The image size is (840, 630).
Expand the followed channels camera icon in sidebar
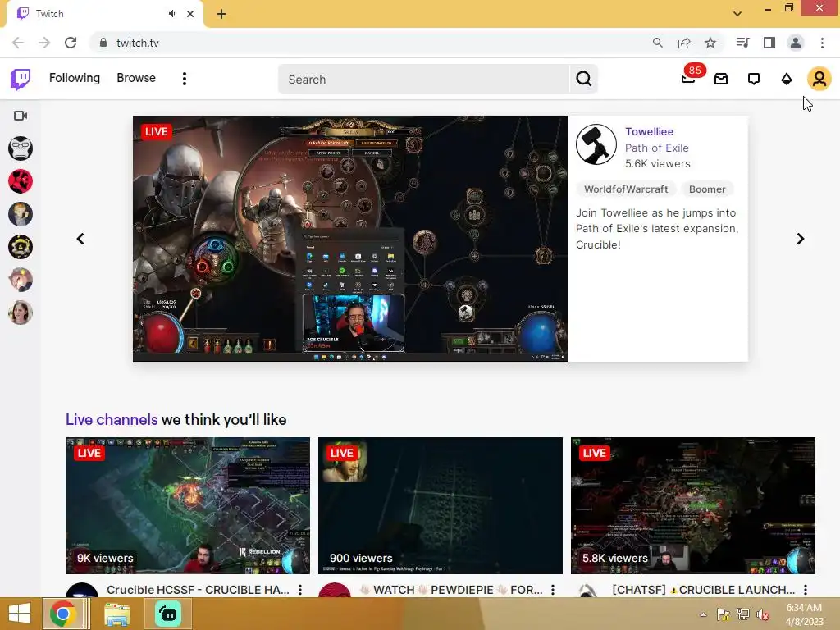21,116
